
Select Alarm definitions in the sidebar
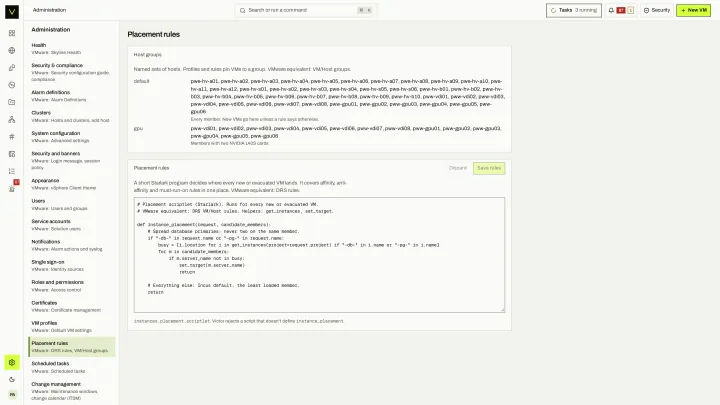point(71,96)
